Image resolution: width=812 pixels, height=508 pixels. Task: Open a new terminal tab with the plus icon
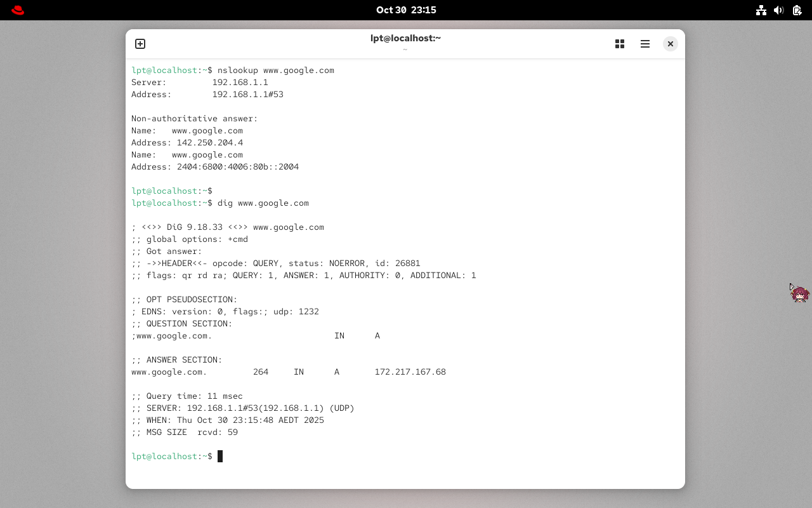coord(140,44)
